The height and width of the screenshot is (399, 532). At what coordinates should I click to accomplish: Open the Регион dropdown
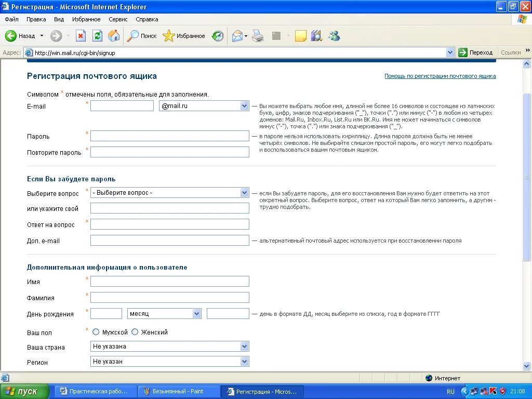[170, 362]
